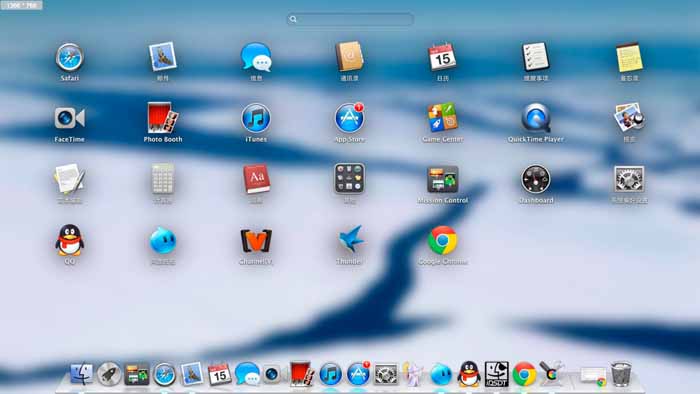Open Mail stamp icon in the Dock

(x=192, y=374)
